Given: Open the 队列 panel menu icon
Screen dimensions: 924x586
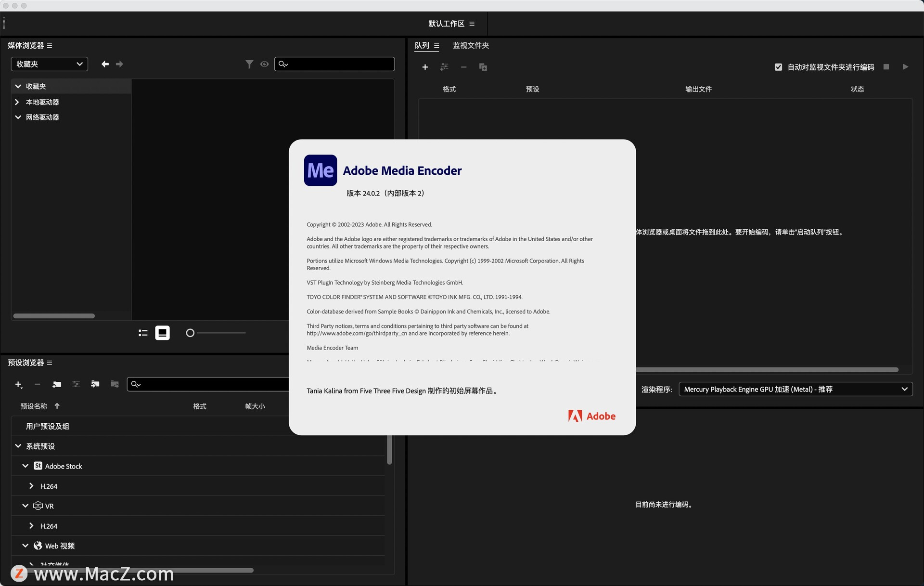Looking at the screenshot, I should (436, 46).
